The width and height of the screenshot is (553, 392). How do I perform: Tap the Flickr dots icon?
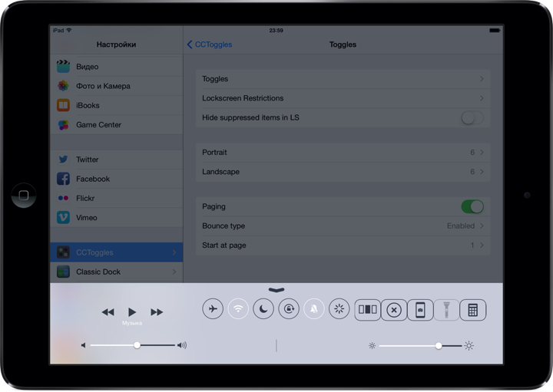point(63,198)
